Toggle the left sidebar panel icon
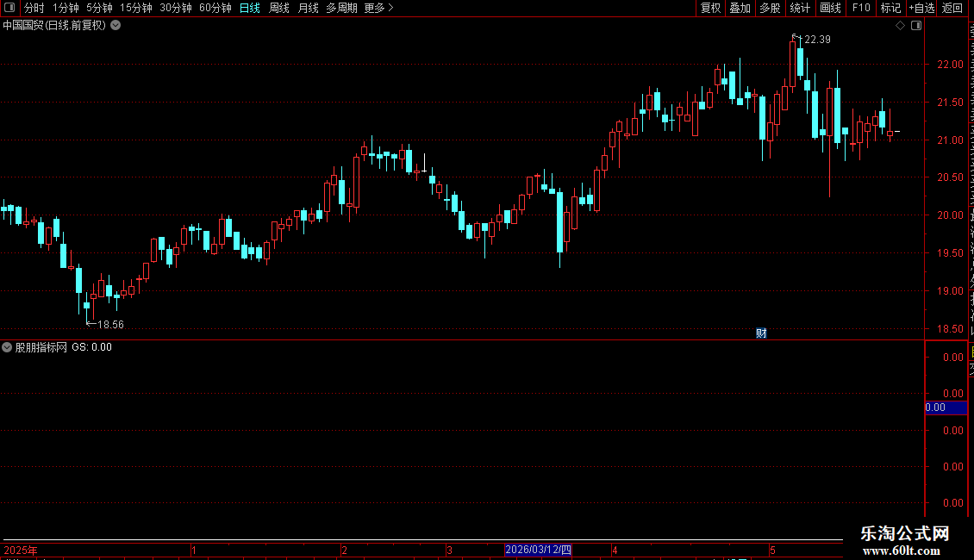 point(9,8)
